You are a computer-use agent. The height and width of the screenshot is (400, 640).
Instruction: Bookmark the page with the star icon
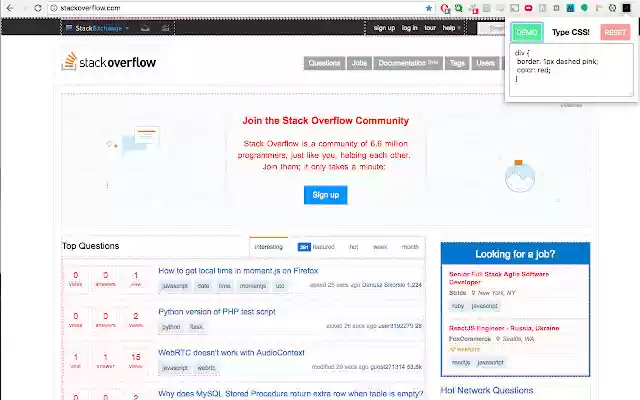(x=429, y=8)
